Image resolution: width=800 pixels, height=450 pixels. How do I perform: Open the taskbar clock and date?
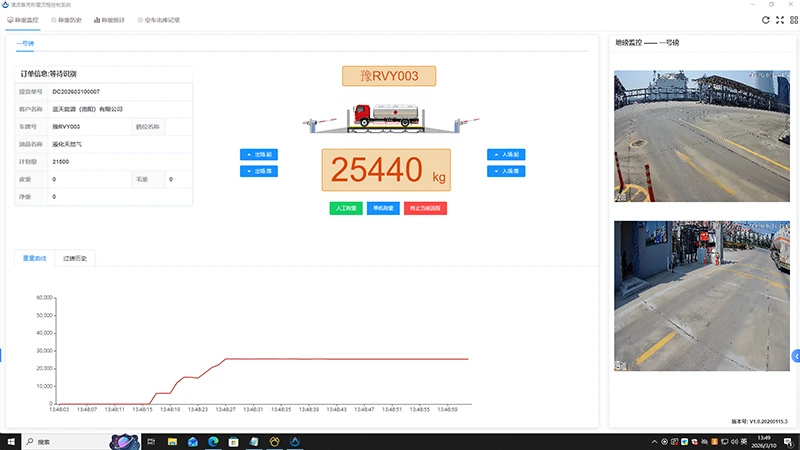pyautogui.click(x=764, y=442)
